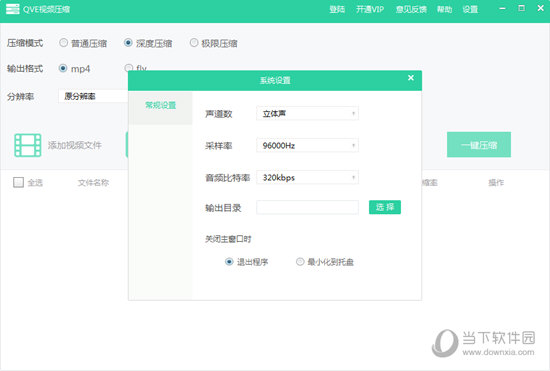The height and width of the screenshot is (371, 550).
Task: Open the 登陆 menu item
Action: (337, 9)
